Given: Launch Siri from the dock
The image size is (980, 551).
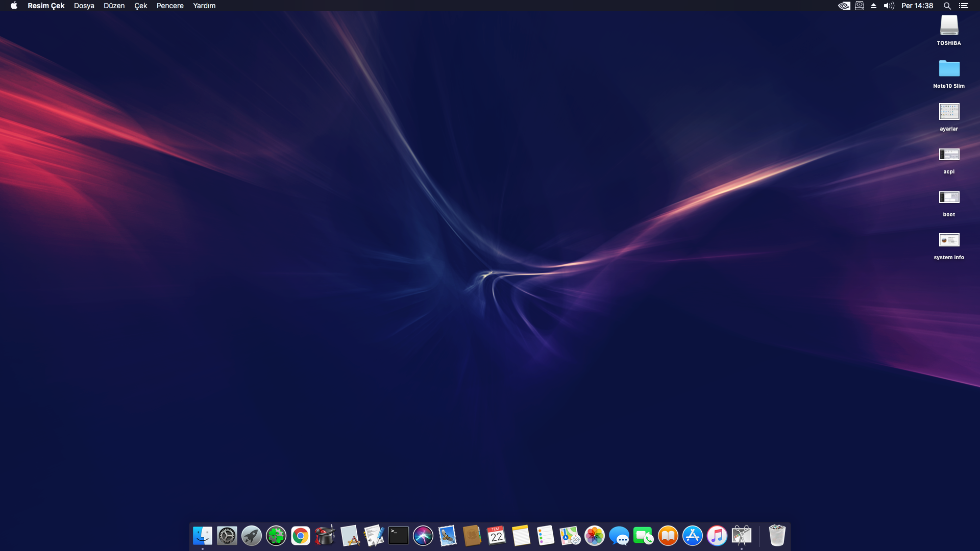Looking at the screenshot, I should click(x=423, y=536).
